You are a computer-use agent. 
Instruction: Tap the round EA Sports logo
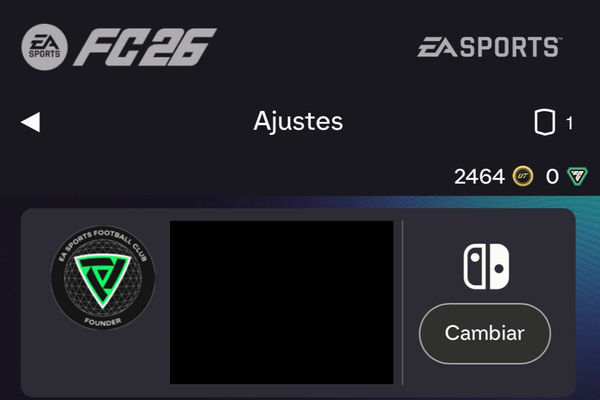(44, 47)
